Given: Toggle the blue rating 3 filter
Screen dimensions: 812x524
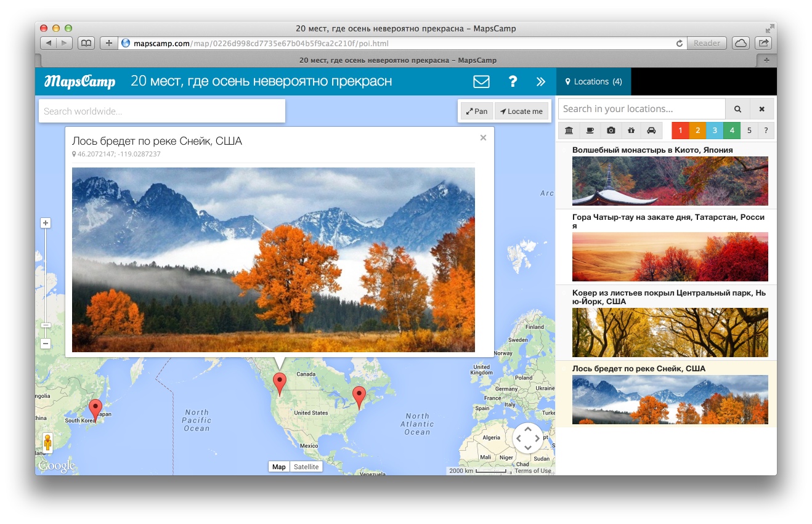Looking at the screenshot, I should click(x=715, y=131).
